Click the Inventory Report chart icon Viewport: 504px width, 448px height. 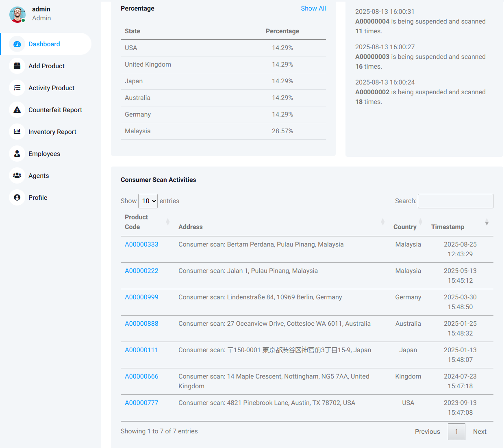coord(17,132)
